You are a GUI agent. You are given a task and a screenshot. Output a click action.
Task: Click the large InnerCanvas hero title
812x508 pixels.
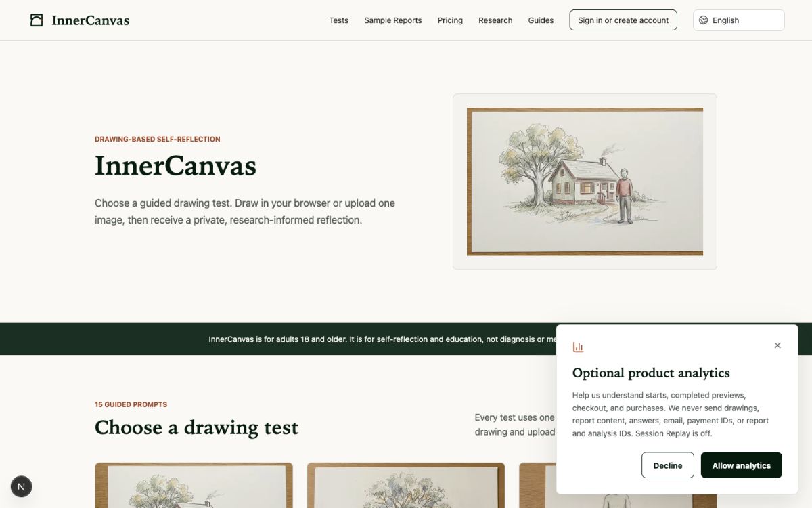[x=175, y=166]
